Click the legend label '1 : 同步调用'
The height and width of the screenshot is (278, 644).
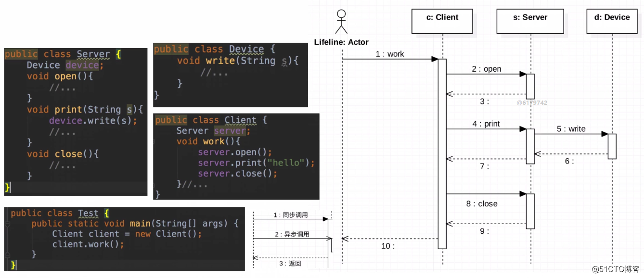click(290, 215)
